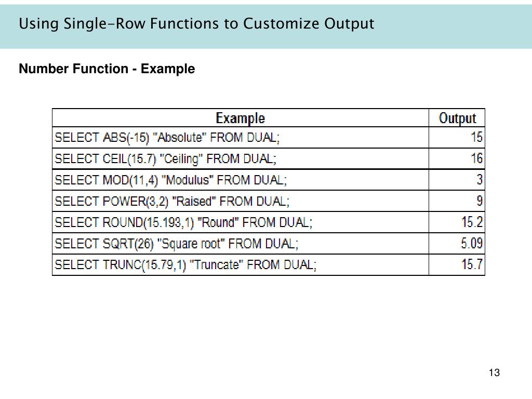
Task: Click the 'Example' column header
Action: [x=240, y=118]
